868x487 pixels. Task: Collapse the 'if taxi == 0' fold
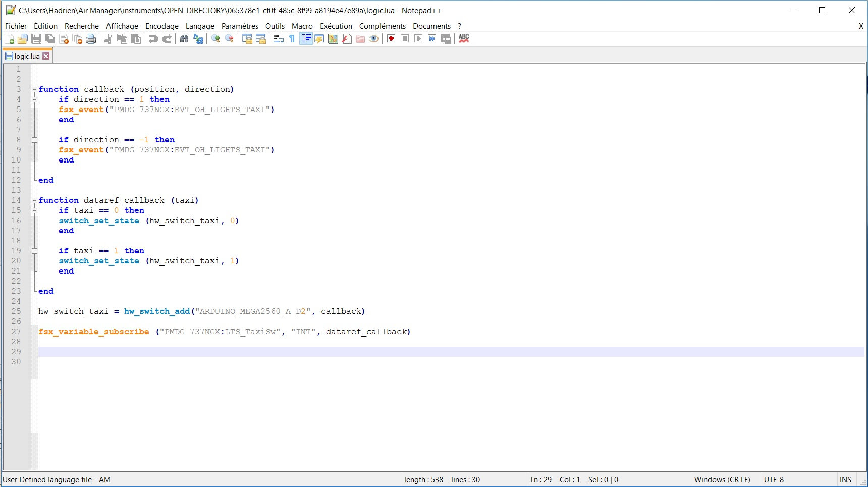(x=34, y=210)
